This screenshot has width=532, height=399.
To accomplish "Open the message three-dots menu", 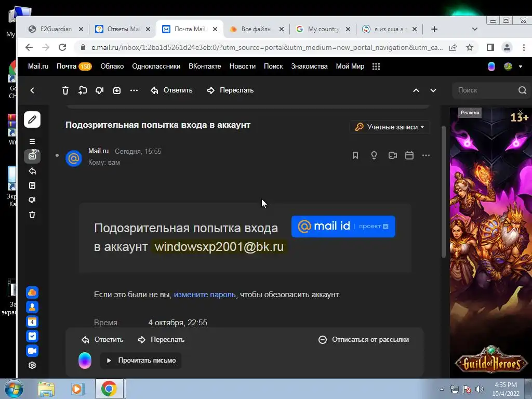I will [x=426, y=155].
